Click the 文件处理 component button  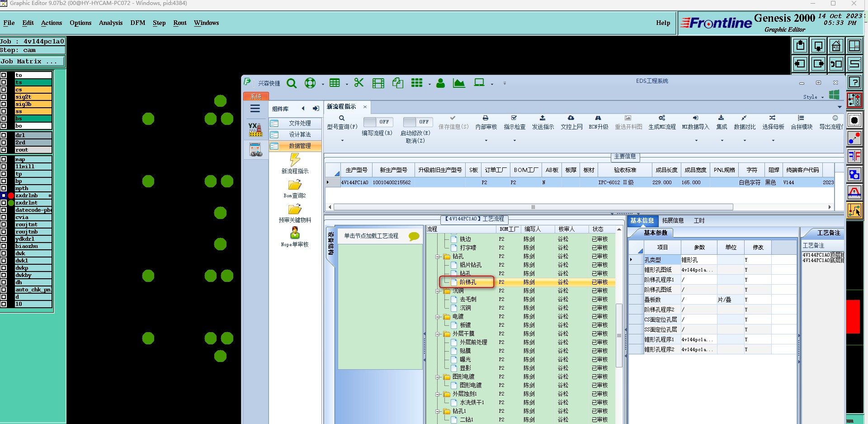coord(295,124)
